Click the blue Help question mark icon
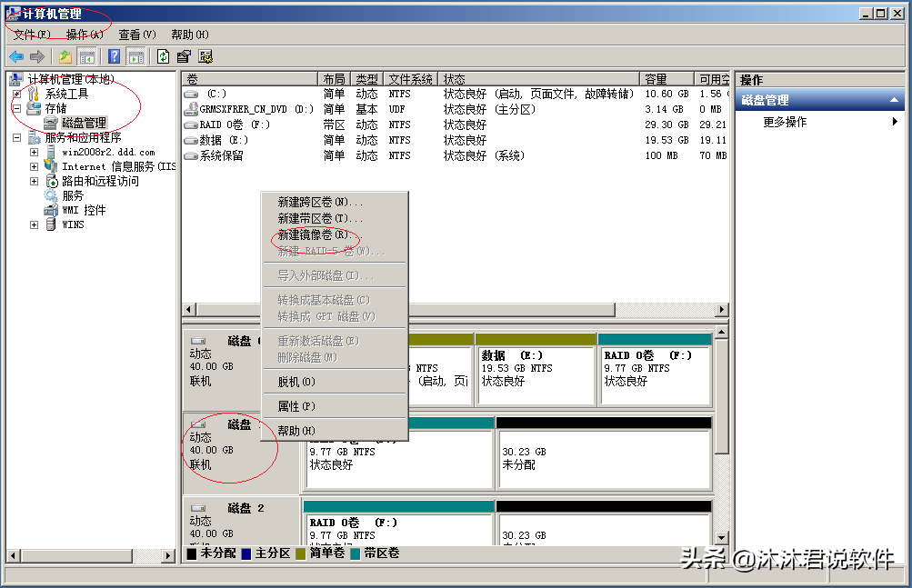 coord(114,56)
